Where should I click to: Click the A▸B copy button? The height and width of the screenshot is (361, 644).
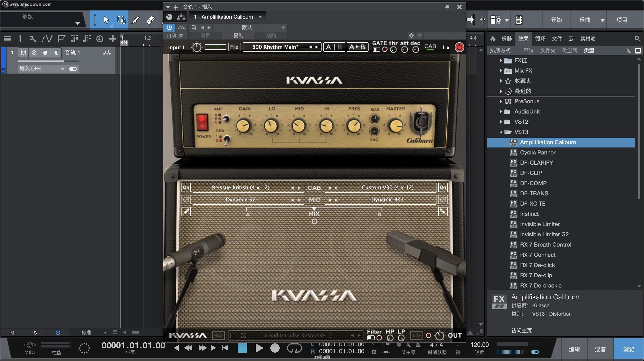[357, 47]
